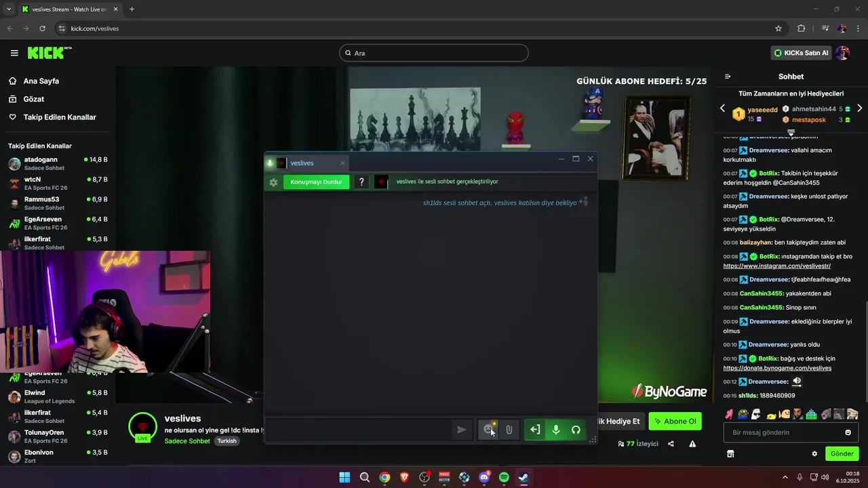
Task: Open a new Chrome tab
Action: (132, 9)
